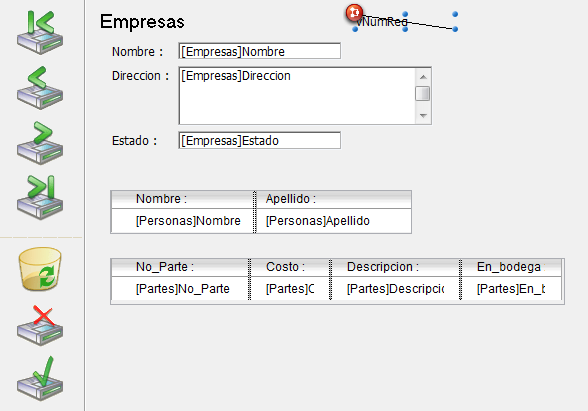Select the No_Parte column header
The height and width of the screenshot is (411, 588).
point(180,267)
